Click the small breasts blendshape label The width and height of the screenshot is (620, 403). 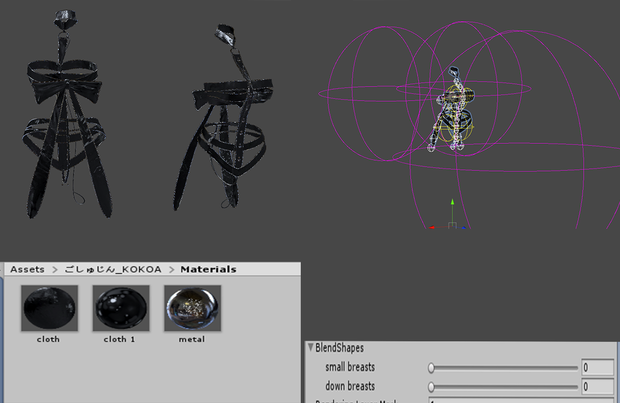click(350, 367)
